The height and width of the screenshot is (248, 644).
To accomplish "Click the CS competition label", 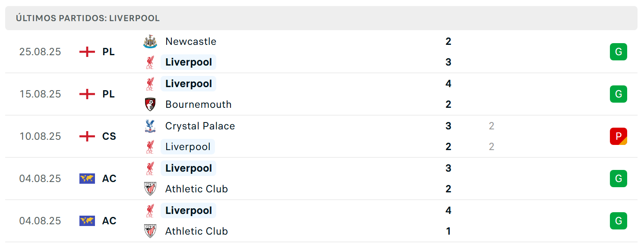I will click(109, 136).
